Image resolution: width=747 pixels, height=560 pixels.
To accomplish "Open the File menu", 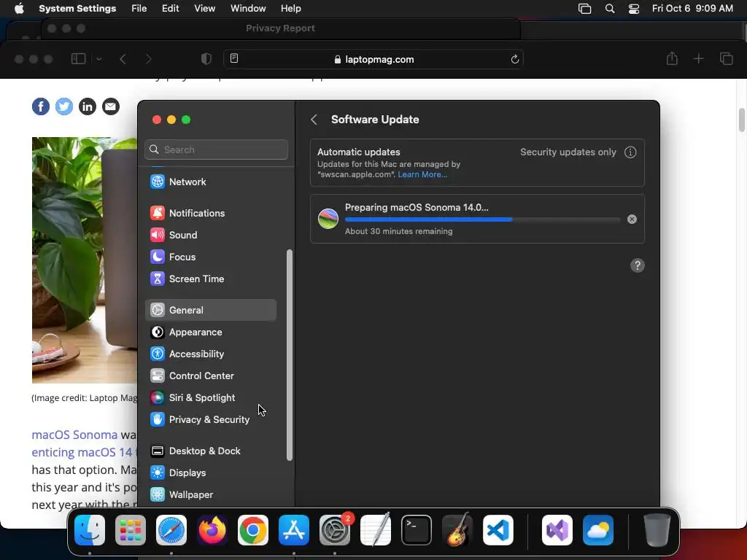I will [x=139, y=9].
